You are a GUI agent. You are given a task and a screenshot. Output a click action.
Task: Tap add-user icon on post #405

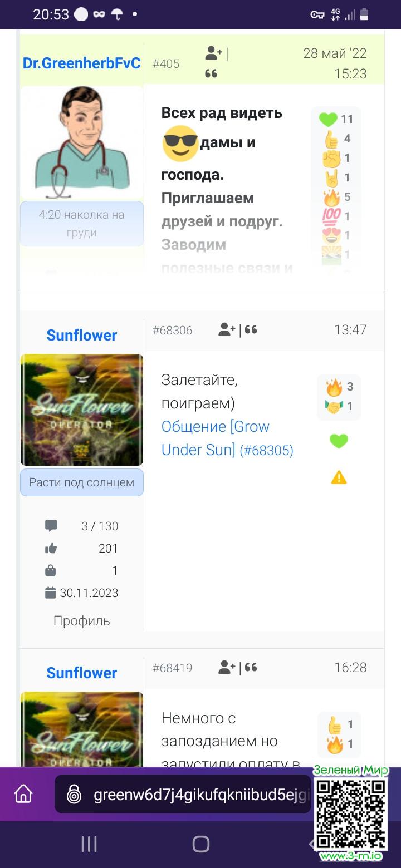click(214, 53)
